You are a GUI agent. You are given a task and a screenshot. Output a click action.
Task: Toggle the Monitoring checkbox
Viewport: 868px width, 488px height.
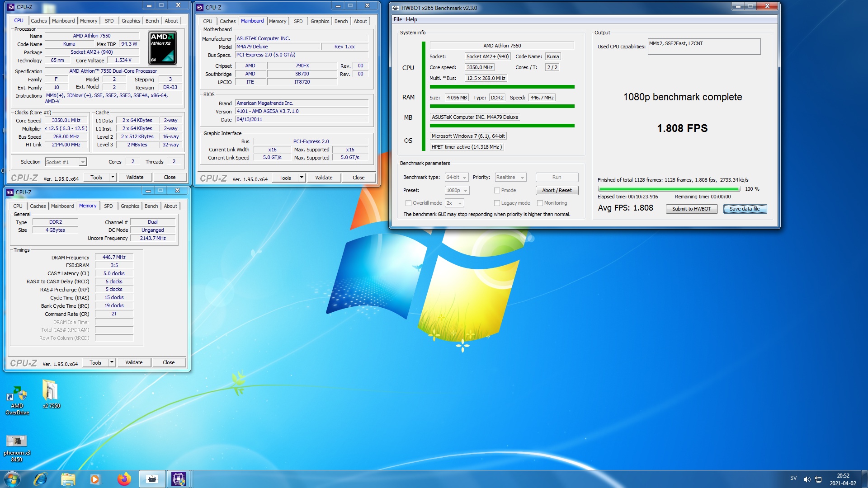pos(540,203)
